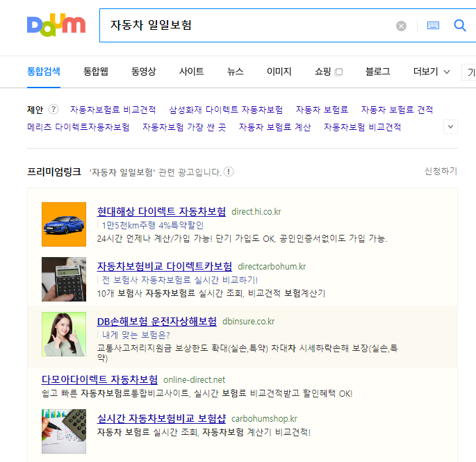476x462 pixels.
Task: Switch to the 통합웹 tab
Action: 96,72
